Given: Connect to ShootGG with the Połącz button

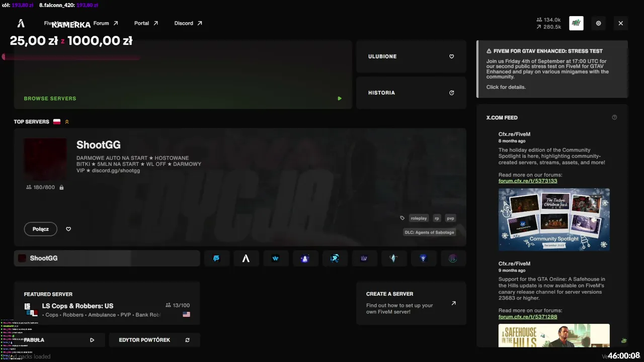Looking at the screenshot, I should pos(41,229).
